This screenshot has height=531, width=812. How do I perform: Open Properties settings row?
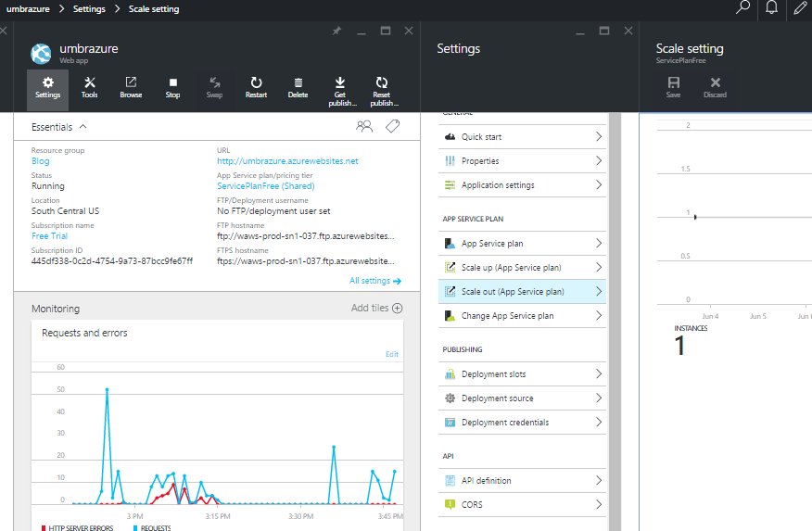(x=522, y=161)
